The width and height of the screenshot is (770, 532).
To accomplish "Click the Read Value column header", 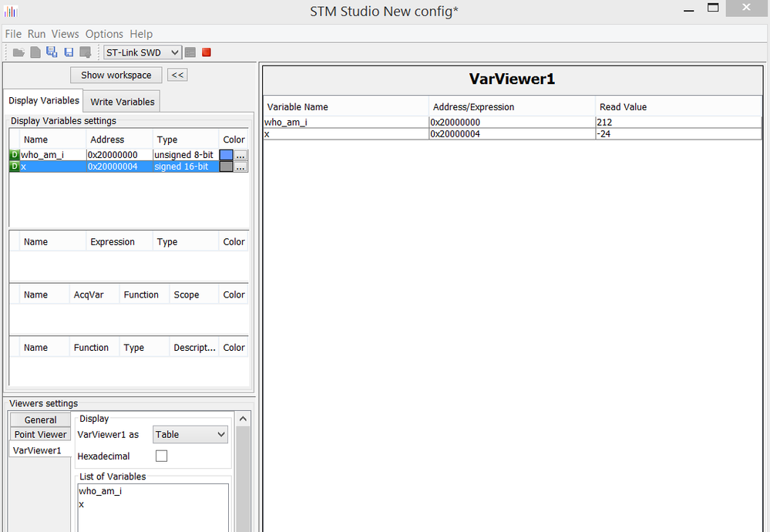I will pos(678,106).
